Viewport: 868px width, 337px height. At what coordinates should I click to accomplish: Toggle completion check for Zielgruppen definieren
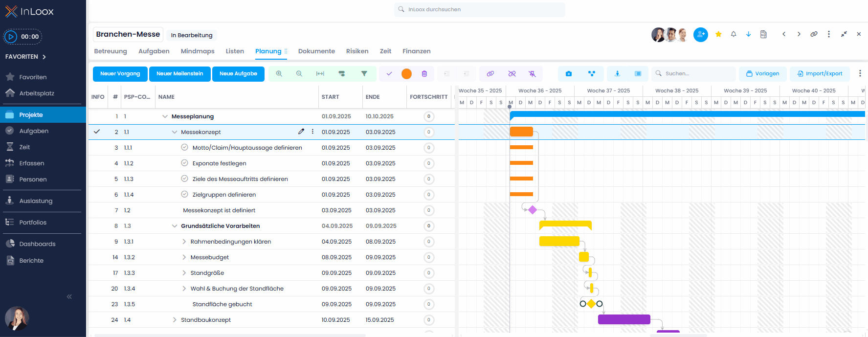coord(184,194)
